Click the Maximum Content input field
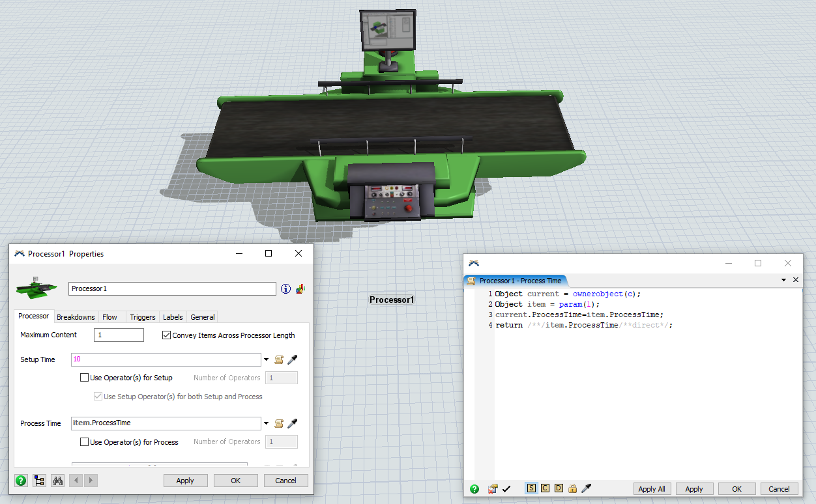Viewport: 816px width, 504px height. point(119,335)
